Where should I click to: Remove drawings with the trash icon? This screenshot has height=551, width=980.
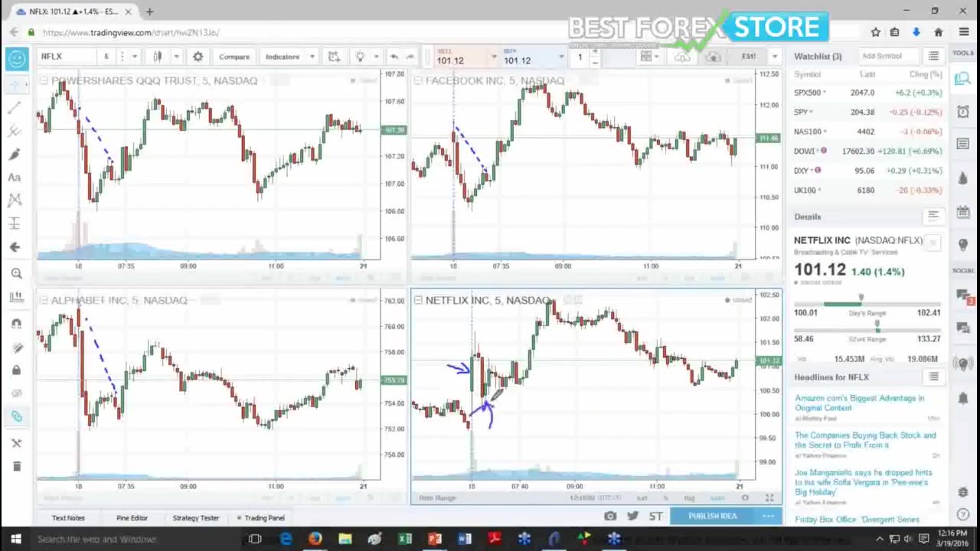(x=16, y=466)
